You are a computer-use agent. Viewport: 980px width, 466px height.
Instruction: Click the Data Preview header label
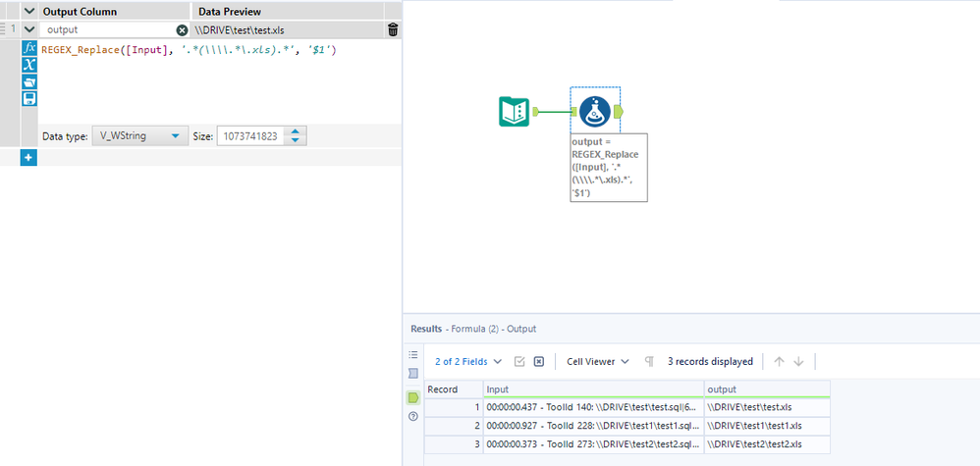click(x=230, y=12)
